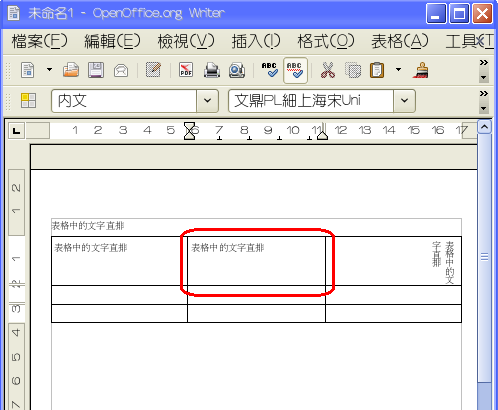Viewport: 498px width, 410px height.
Task: Open the Paste dropdown arrow
Action: [398, 70]
